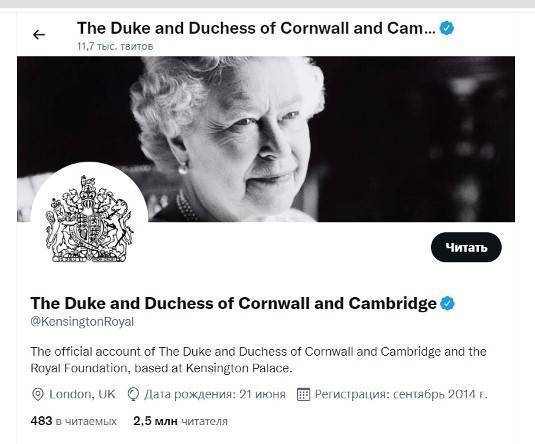Click the @KensingtonRoyal handle
The width and height of the screenshot is (535, 444).
tap(82, 322)
